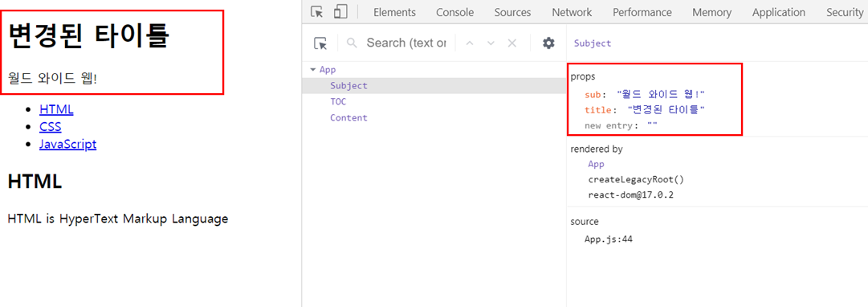Open the Security tab
This screenshot has width=868, height=307.
[x=844, y=12]
